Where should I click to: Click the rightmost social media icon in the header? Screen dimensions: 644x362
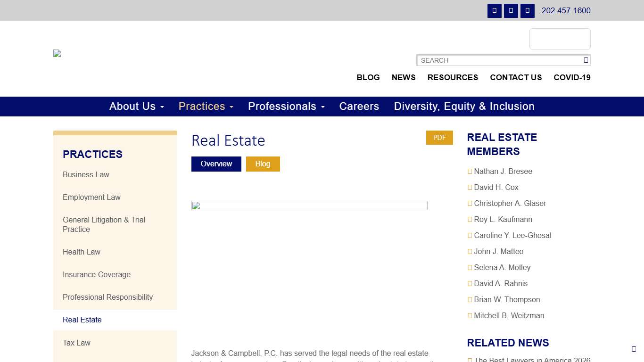(527, 10)
